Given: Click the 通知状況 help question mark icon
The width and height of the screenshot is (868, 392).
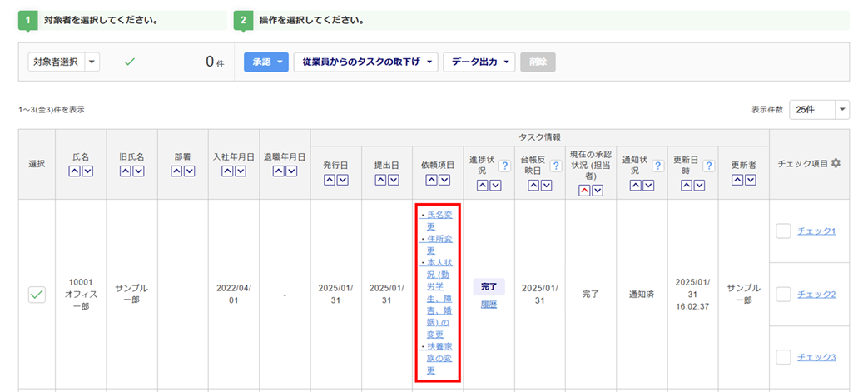Looking at the screenshot, I should (x=658, y=166).
